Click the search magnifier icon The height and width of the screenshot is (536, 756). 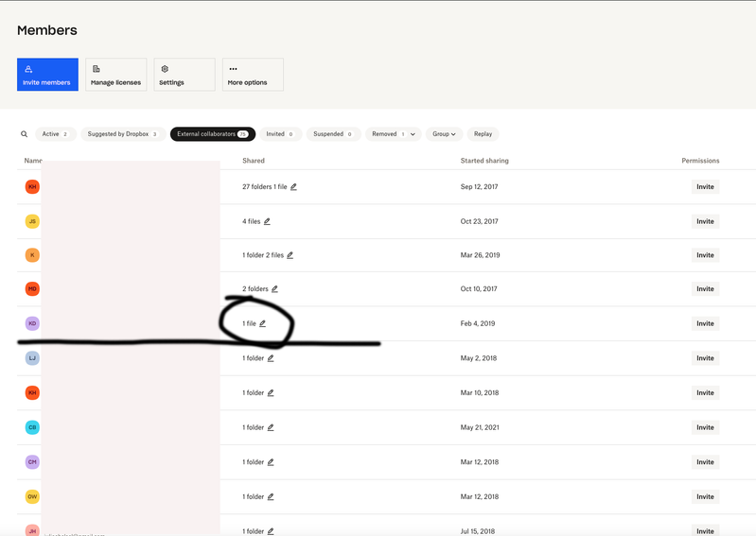click(25, 134)
